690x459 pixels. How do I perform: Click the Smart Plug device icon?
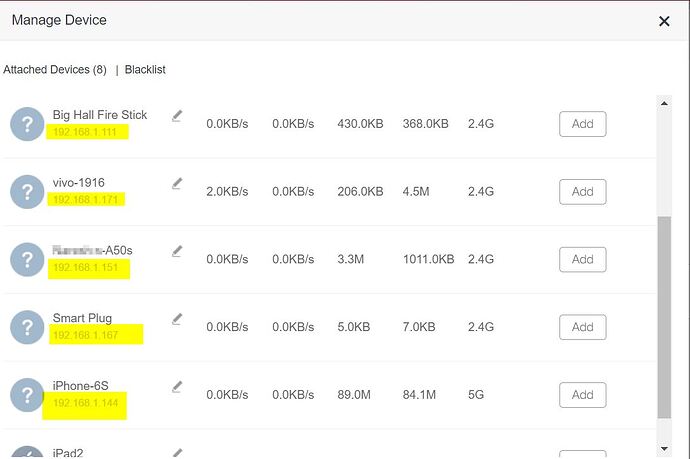(x=27, y=327)
